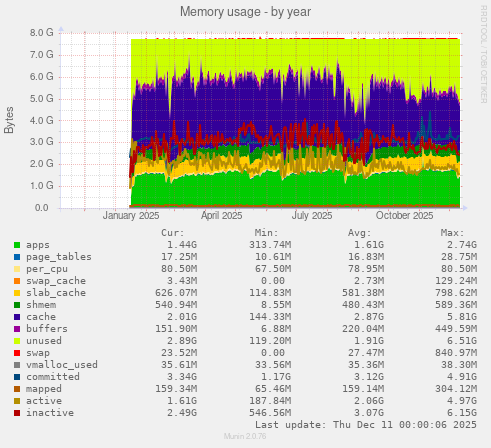Click the 'Munin 2.0.76' footer text
This screenshot has width=491, height=448.
click(245, 436)
